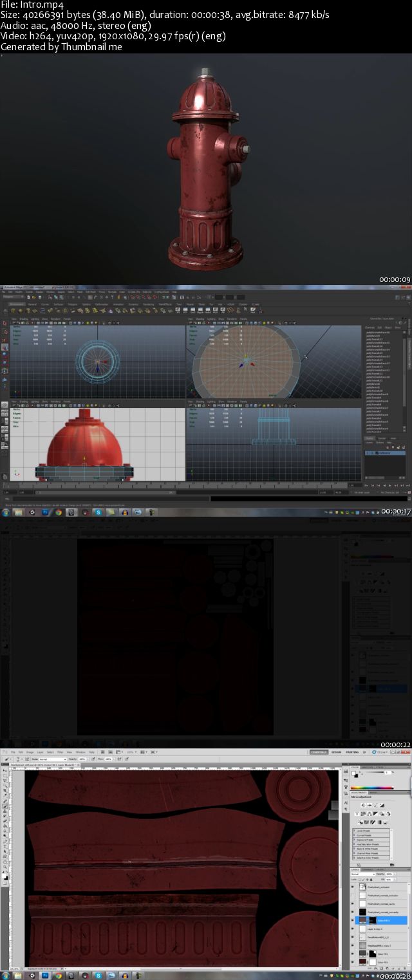
Task: Hide the Firehydrant_occlusion layer
Action: tap(352, 887)
